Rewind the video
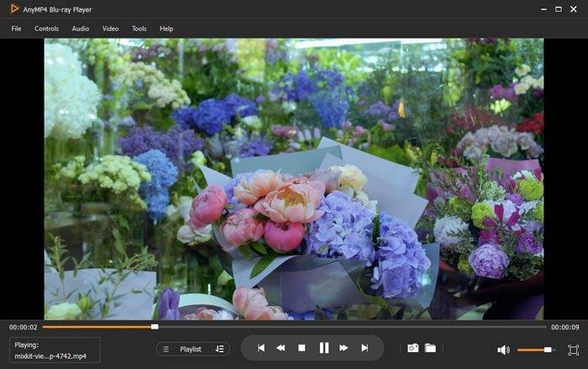The height and width of the screenshot is (369, 588). [281, 348]
